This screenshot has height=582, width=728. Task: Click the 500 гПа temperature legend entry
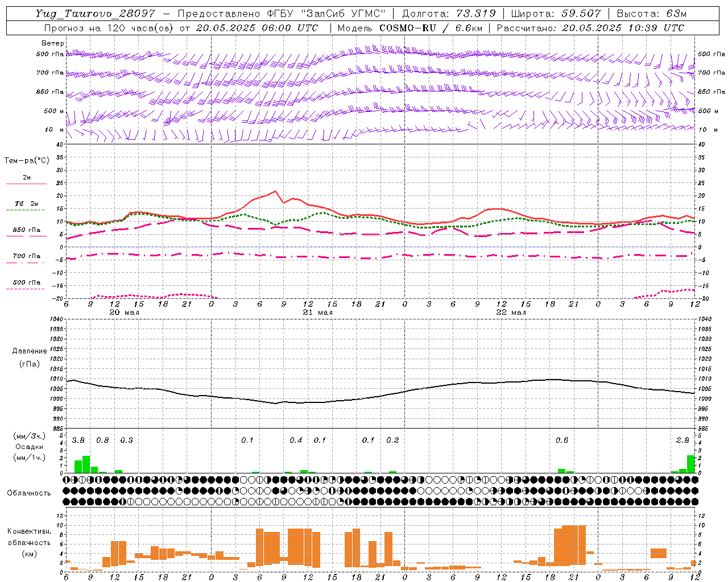(27, 282)
